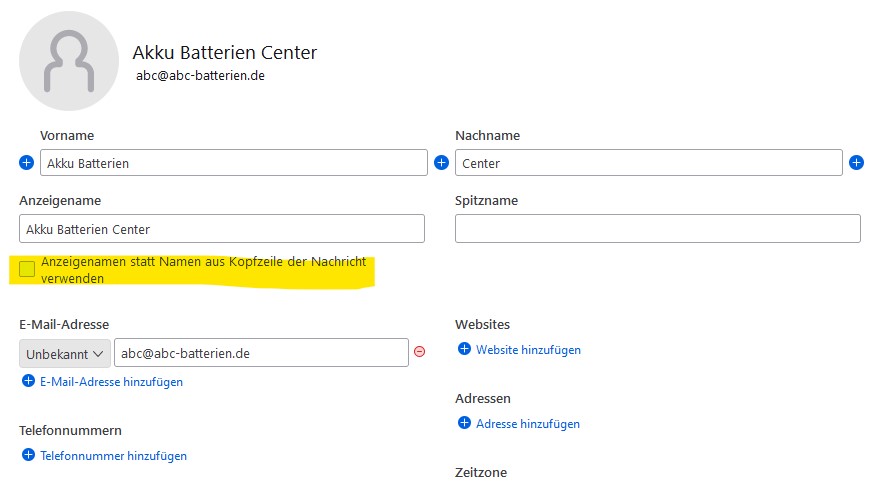Click into the Anzeigename text field
The image size is (879, 486).
(222, 229)
